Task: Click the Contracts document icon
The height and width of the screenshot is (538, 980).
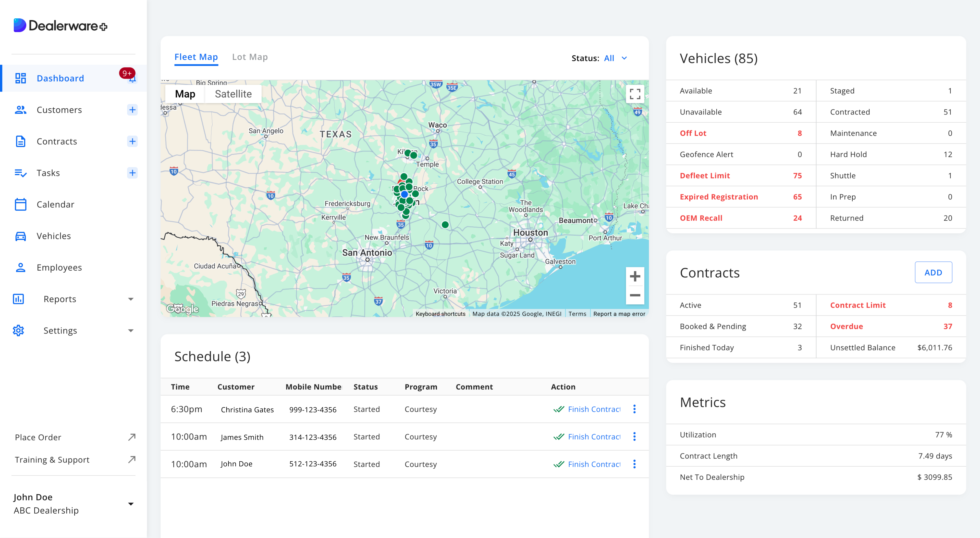Action: (x=20, y=141)
